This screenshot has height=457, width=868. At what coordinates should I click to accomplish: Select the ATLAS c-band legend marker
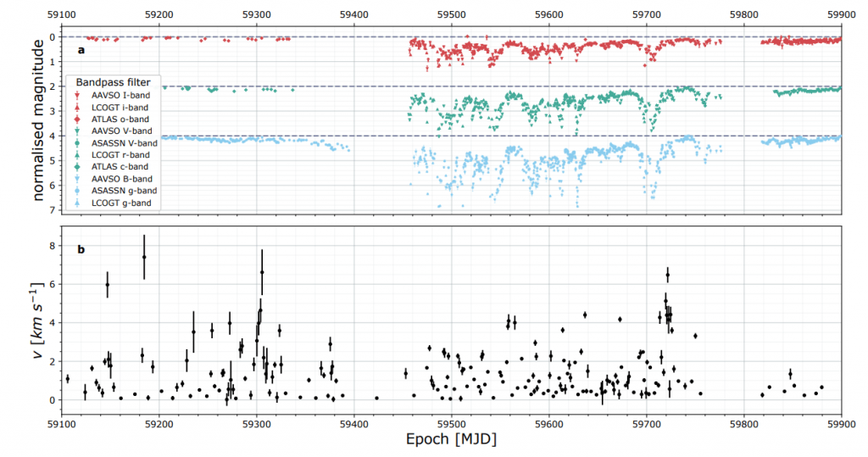pos(77,167)
